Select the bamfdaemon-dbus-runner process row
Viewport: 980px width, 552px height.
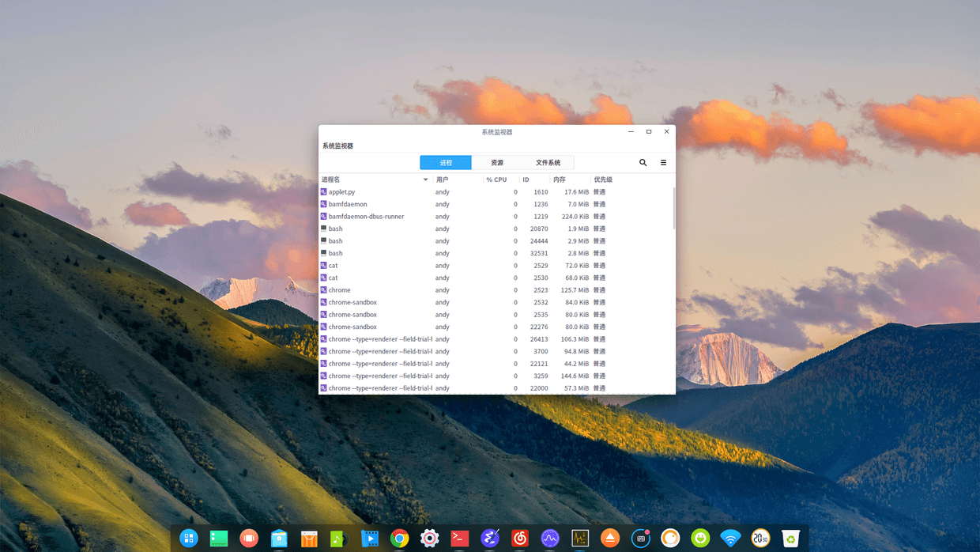(x=496, y=217)
